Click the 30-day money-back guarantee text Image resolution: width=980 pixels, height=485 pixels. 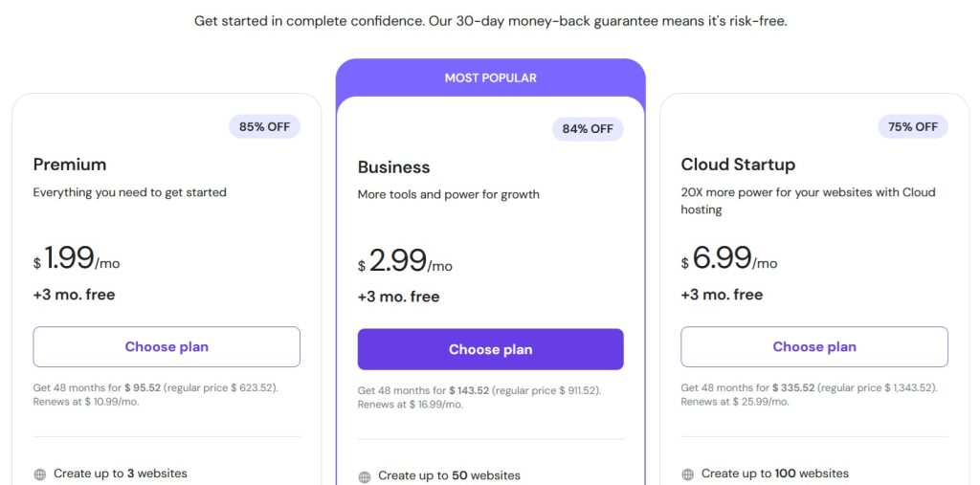(490, 21)
